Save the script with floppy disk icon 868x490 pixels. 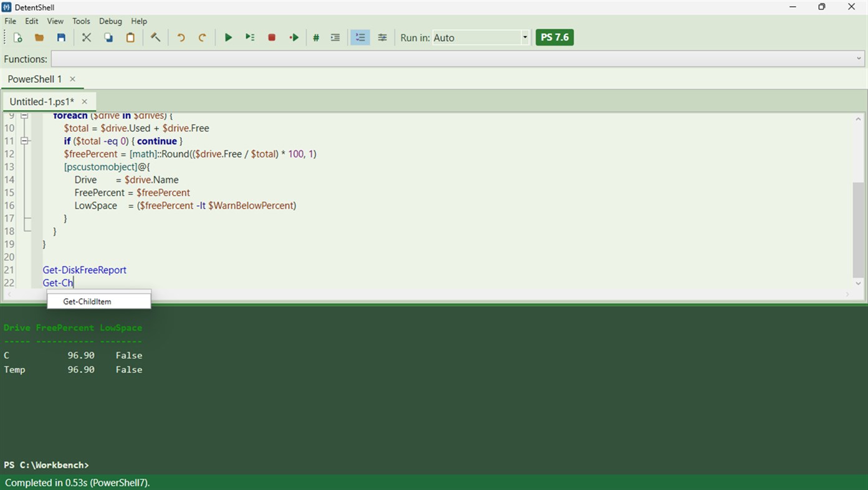(61, 37)
